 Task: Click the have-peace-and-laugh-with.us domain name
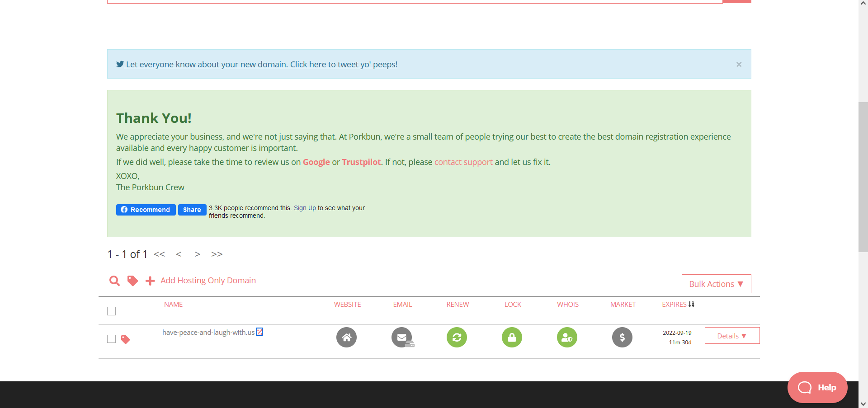click(x=208, y=332)
